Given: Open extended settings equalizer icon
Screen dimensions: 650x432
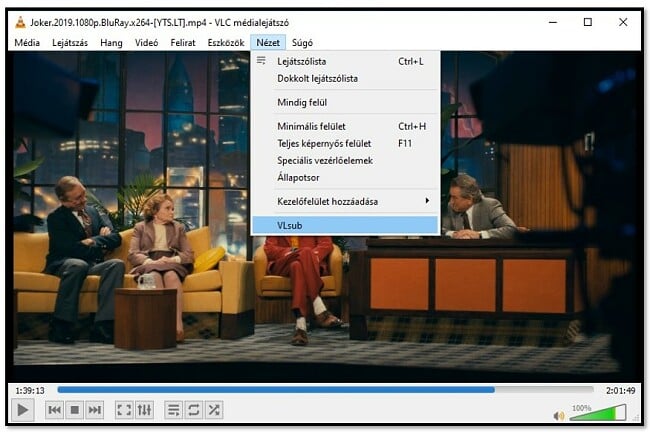Looking at the screenshot, I should pos(144,410).
